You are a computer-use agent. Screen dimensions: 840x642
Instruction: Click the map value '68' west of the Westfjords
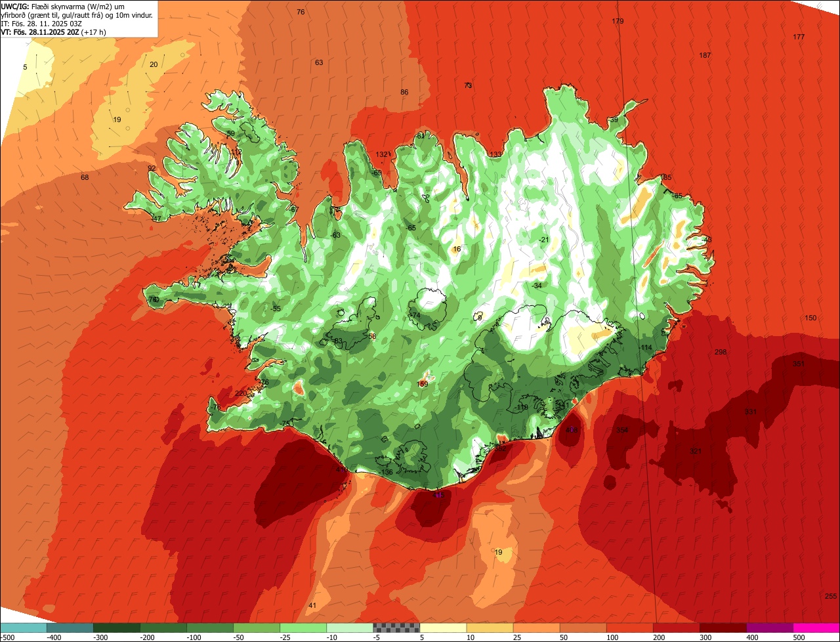point(85,177)
